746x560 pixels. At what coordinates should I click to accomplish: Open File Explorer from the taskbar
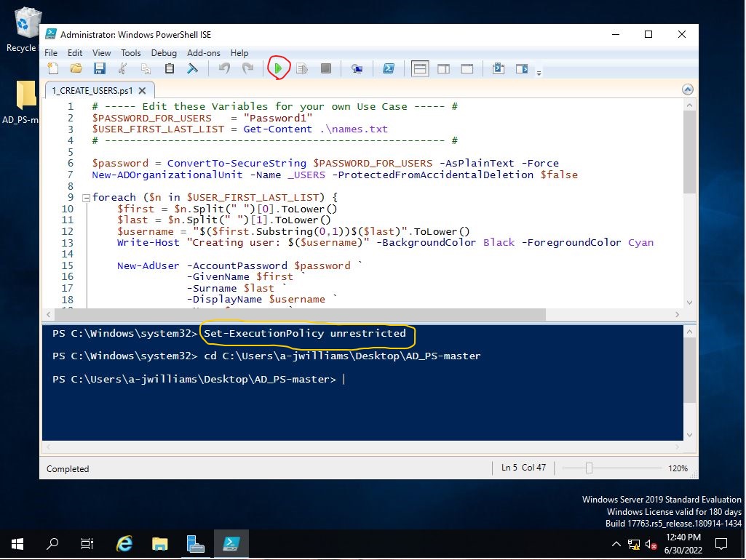point(160,544)
